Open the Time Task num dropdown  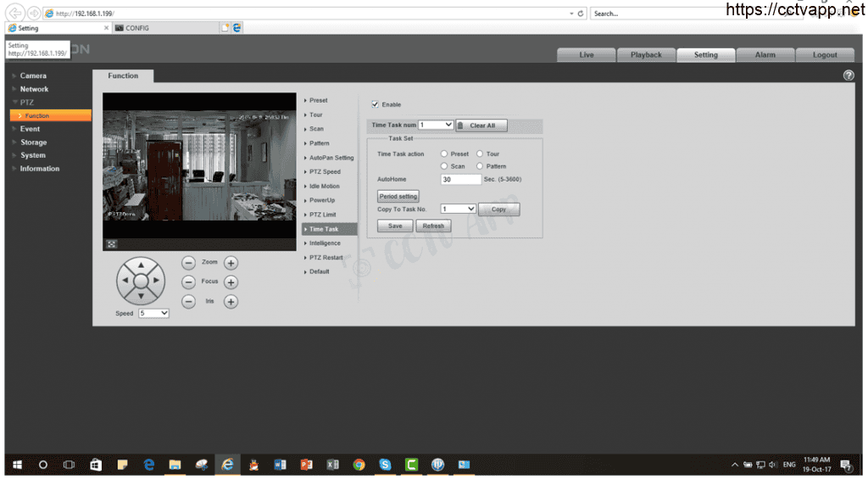pyautogui.click(x=437, y=125)
